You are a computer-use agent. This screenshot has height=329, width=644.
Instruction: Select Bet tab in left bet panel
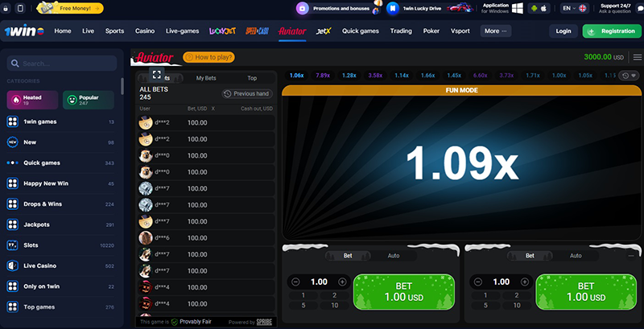pos(348,256)
